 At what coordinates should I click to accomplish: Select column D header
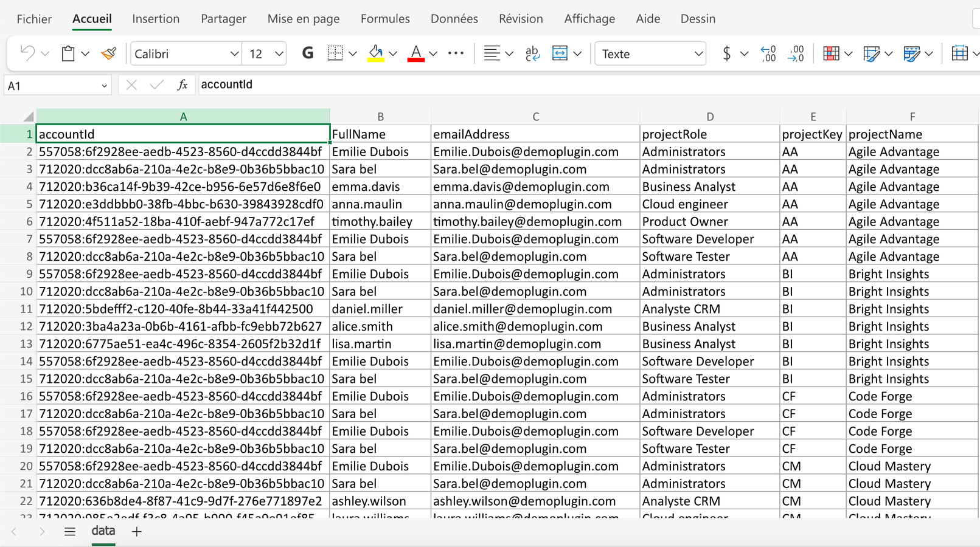(x=710, y=117)
